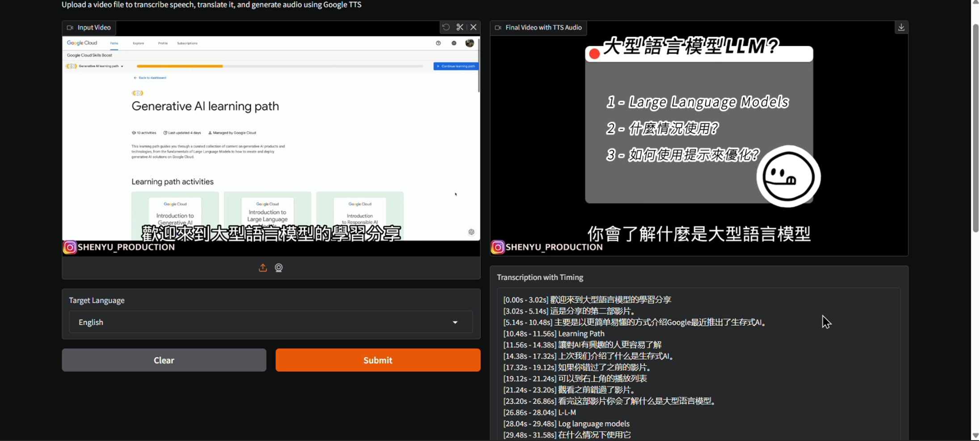
Task: Click the Learning Path transcription entry
Action: click(554, 333)
